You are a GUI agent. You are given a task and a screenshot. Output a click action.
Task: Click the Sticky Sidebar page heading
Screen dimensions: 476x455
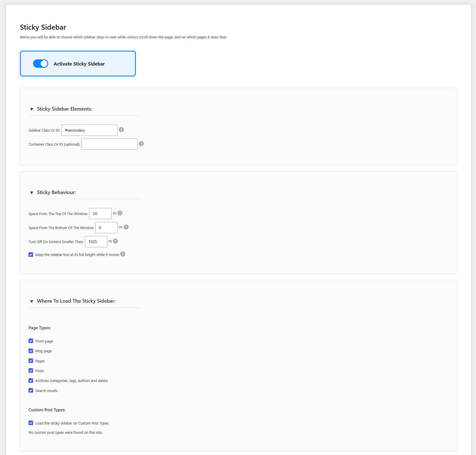tap(43, 27)
